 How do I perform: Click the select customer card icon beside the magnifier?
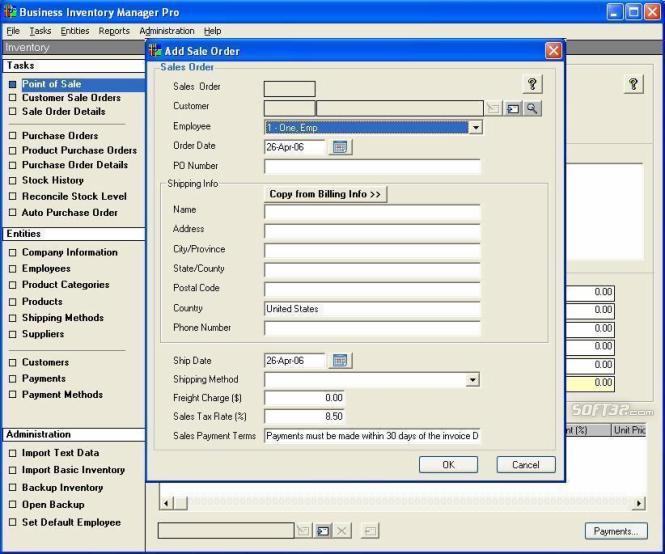513,109
